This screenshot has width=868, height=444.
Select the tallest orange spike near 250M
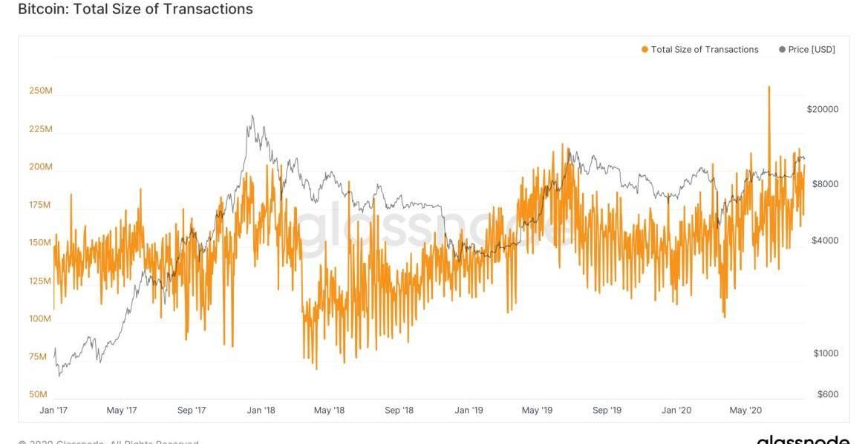point(769,88)
